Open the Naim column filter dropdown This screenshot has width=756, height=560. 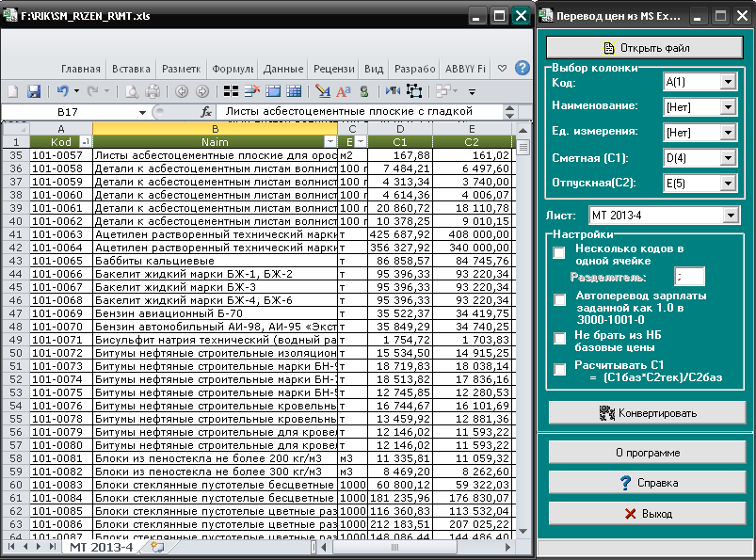coord(329,141)
